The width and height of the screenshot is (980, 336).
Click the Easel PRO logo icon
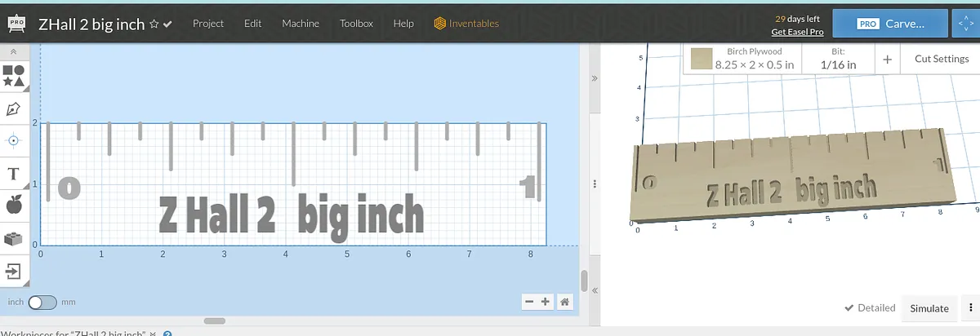coord(16,23)
